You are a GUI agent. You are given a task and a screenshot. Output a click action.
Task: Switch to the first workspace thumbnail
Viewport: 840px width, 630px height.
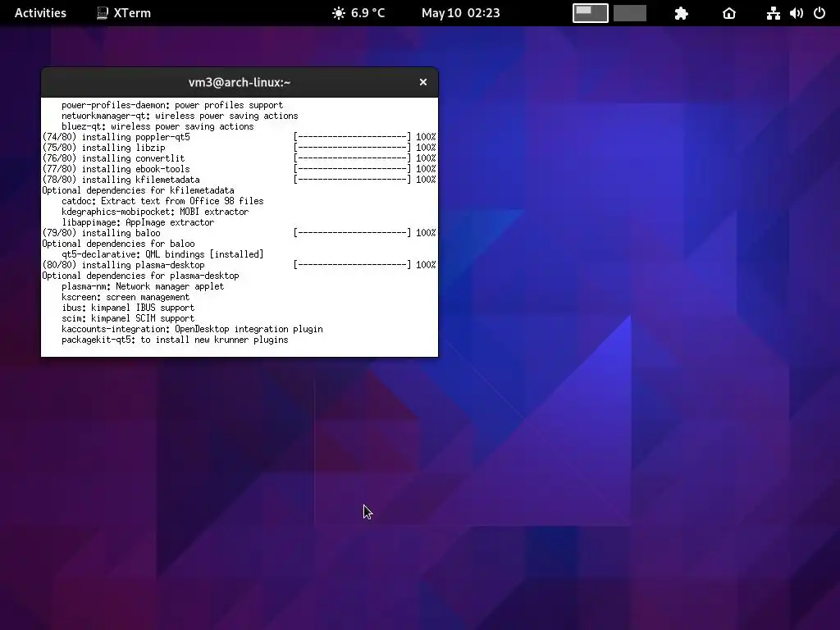[x=591, y=13]
